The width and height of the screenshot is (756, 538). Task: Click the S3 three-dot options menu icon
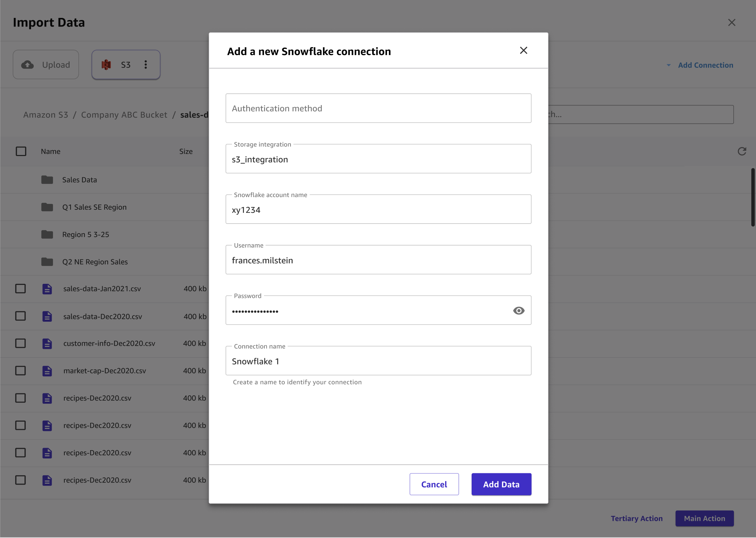pyautogui.click(x=146, y=64)
